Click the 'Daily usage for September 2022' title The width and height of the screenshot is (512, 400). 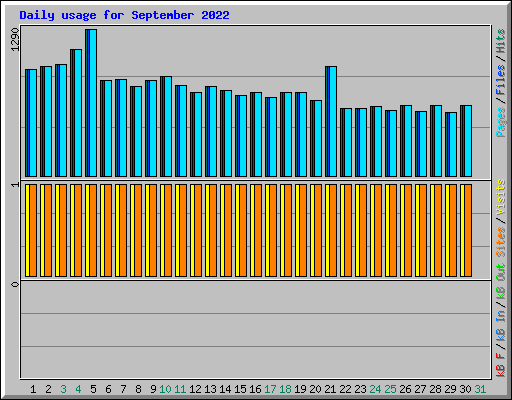point(124,15)
